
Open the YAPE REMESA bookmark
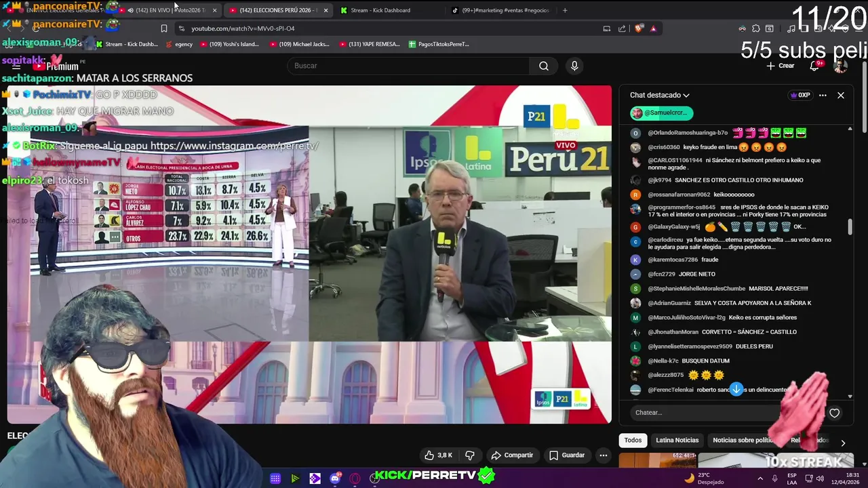click(370, 44)
